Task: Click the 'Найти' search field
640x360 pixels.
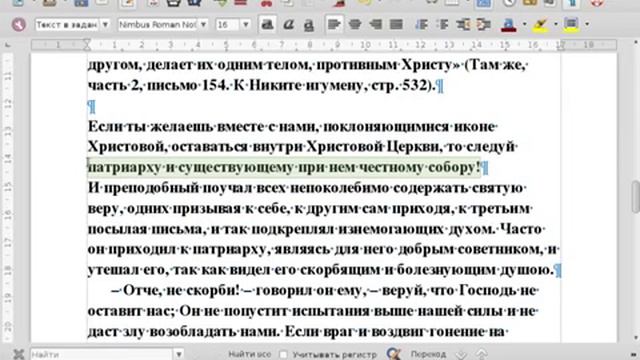Action: [102, 354]
